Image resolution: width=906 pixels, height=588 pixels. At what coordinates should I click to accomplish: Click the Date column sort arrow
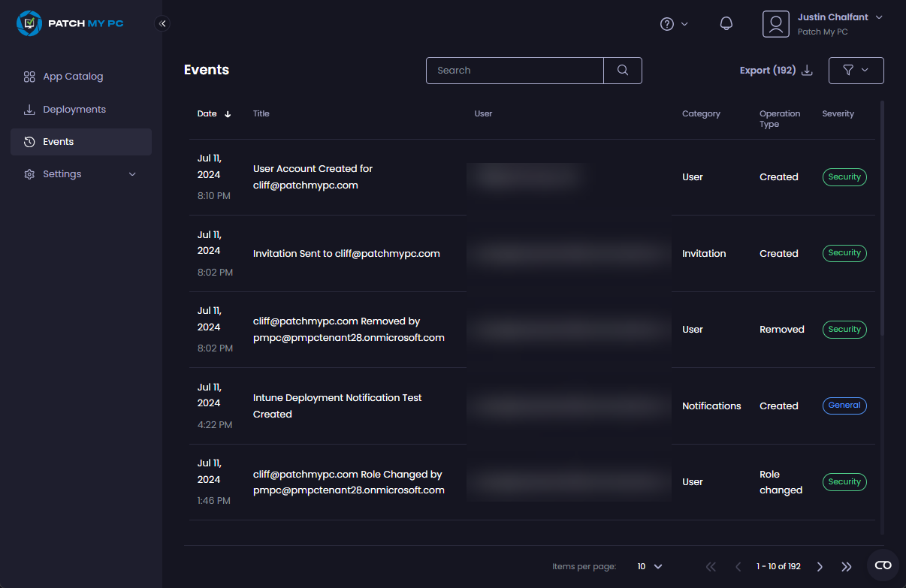pos(227,113)
